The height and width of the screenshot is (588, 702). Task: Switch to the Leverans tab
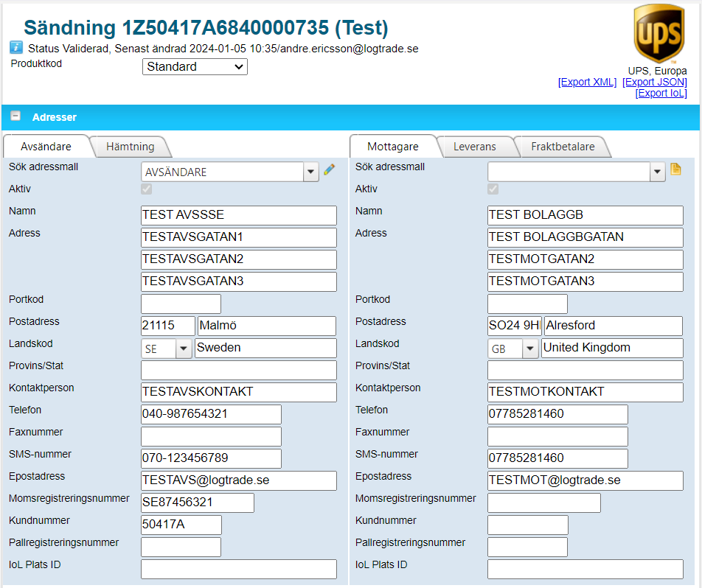click(x=474, y=147)
